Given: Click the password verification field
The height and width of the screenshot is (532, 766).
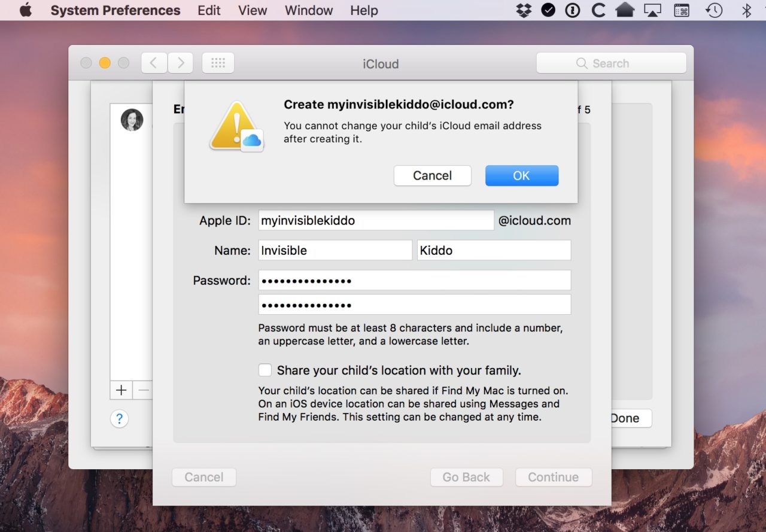Looking at the screenshot, I should 415,304.
